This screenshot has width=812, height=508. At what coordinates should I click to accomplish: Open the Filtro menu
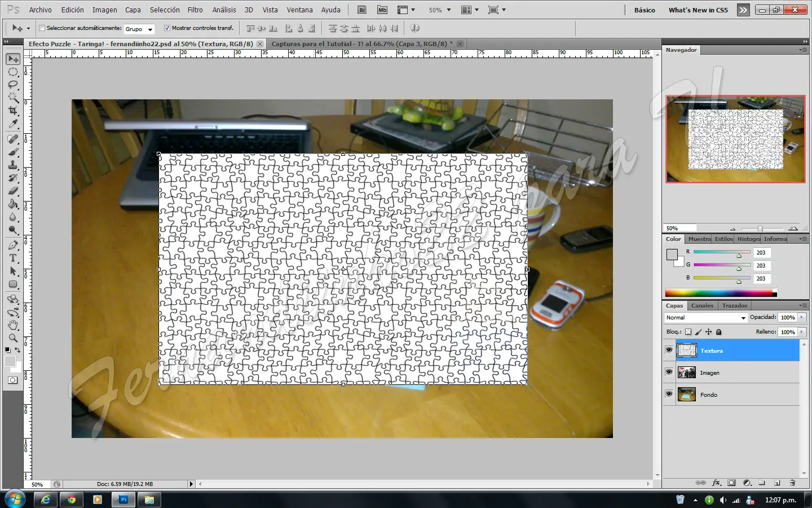[x=195, y=10]
